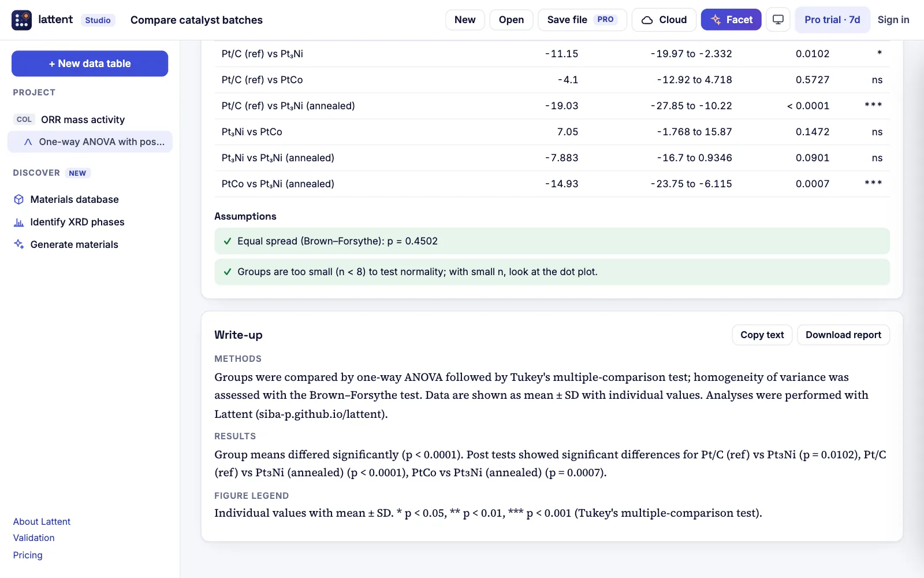Click the p value 0.0007
The width and height of the screenshot is (924, 578).
click(x=813, y=184)
